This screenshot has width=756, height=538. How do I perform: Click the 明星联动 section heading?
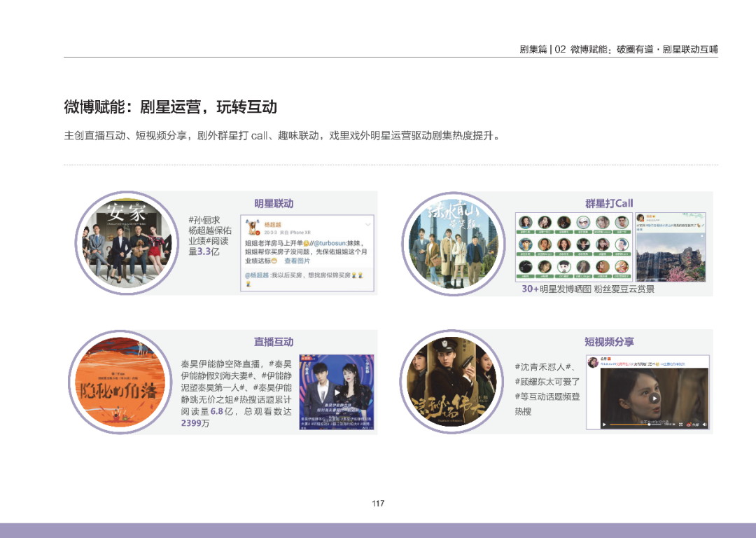pyautogui.click(x=274, y=204)
